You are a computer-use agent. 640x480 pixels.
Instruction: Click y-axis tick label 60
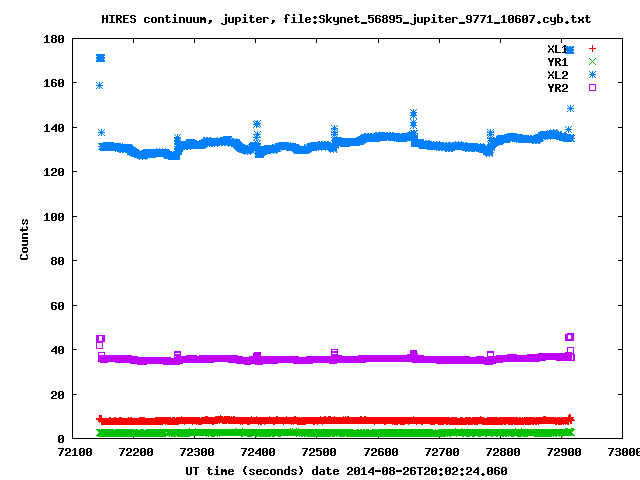pos(58,306)
